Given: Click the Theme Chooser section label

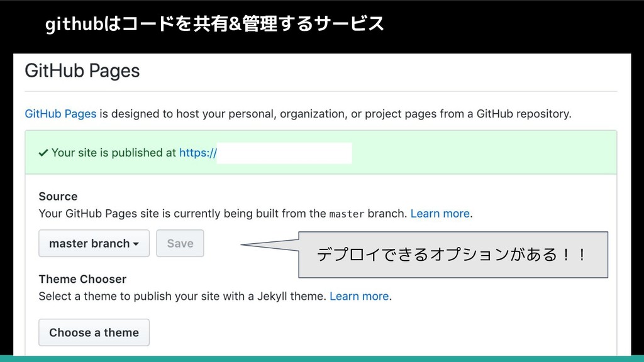Looking at the screenshot, I should pyautogui.click(x=82, y=279).
